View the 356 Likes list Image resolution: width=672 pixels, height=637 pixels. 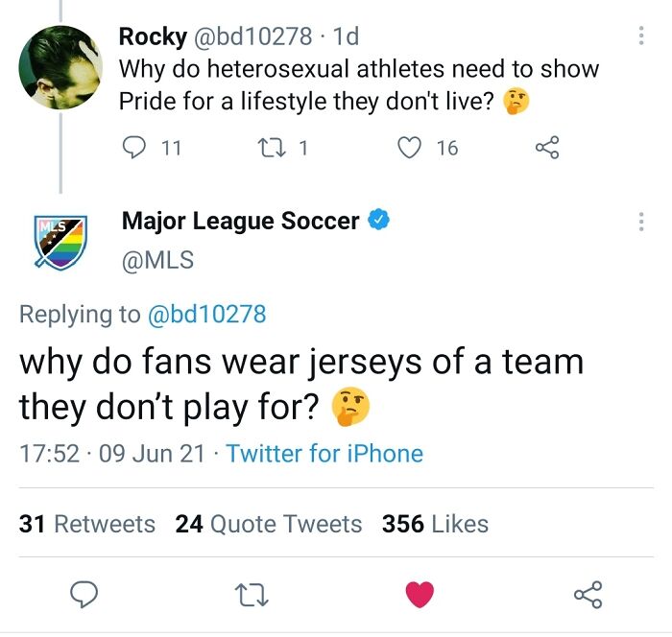point(435,524)
